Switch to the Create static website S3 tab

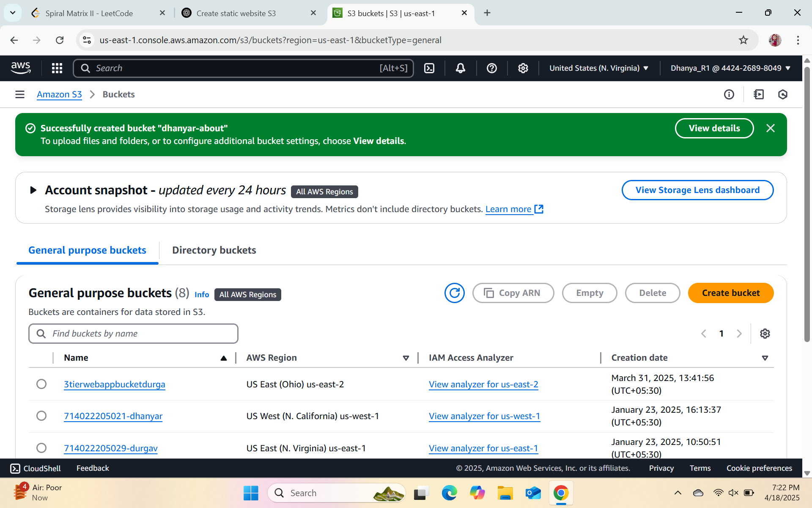(236, 13)
